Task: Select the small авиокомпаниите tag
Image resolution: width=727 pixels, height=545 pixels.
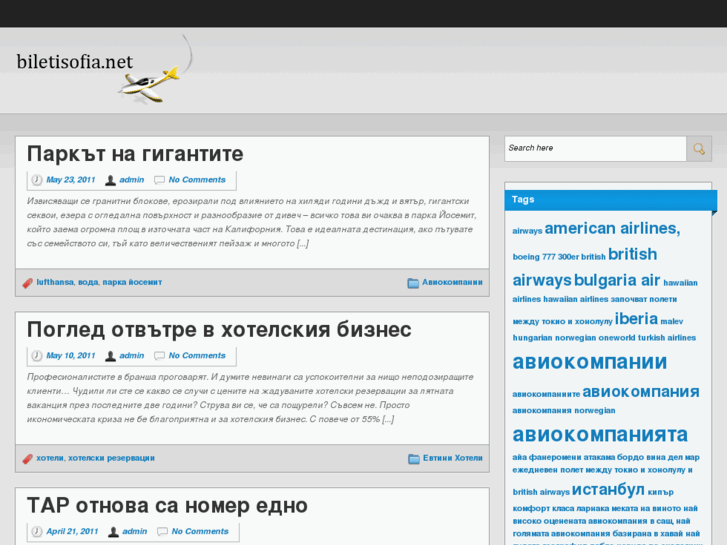Action: [546, 394]
